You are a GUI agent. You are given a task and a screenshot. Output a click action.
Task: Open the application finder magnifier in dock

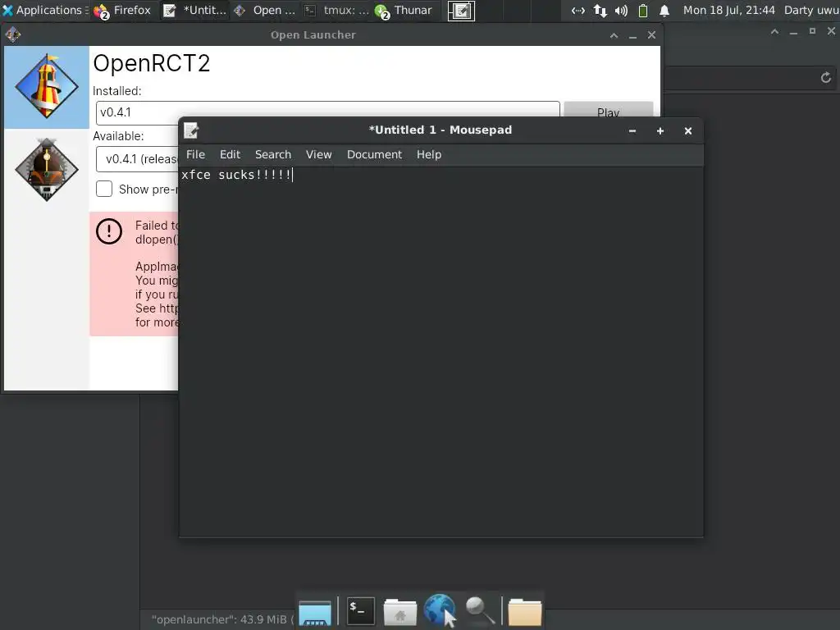pyautogui.click(x=479, y=610)
